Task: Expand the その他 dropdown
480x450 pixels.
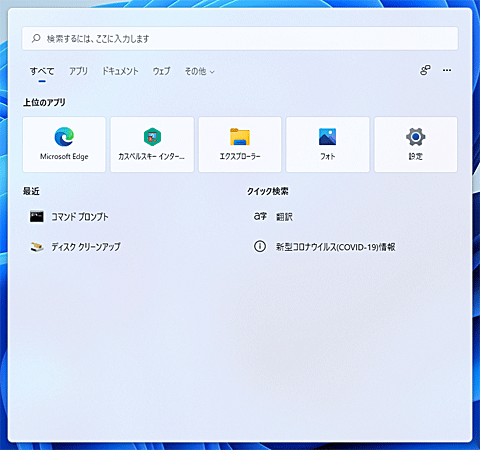Action: 200,71
